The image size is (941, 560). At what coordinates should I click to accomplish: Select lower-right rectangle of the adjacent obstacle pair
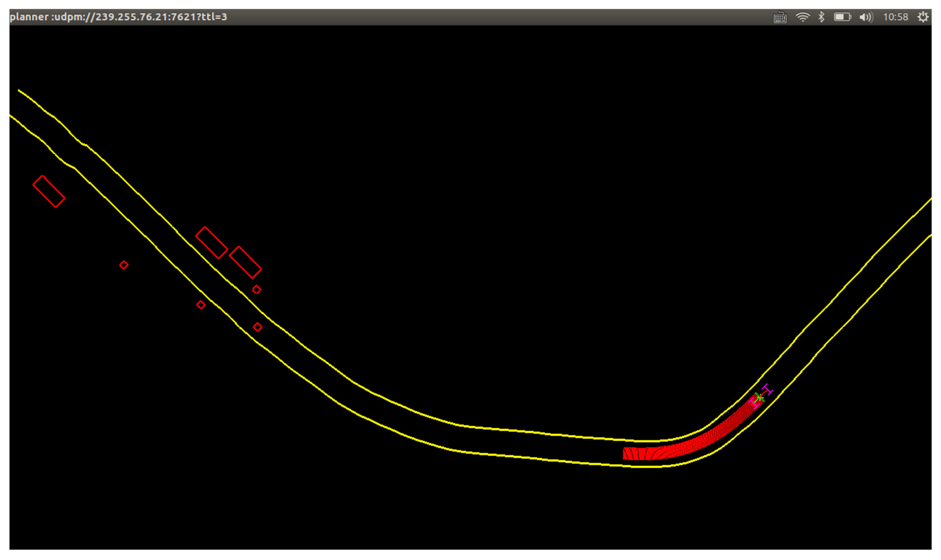tap(245, 262)
